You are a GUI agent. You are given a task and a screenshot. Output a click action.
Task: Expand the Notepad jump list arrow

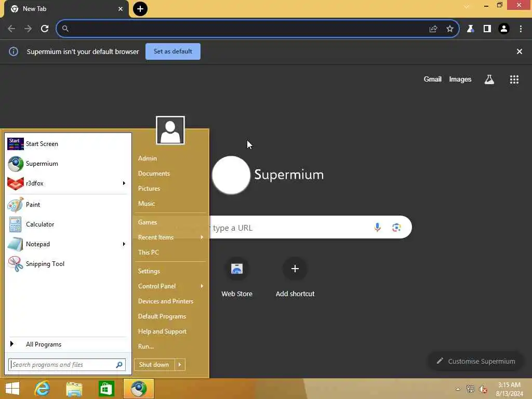pyautogui.click(x=124, y=244)
